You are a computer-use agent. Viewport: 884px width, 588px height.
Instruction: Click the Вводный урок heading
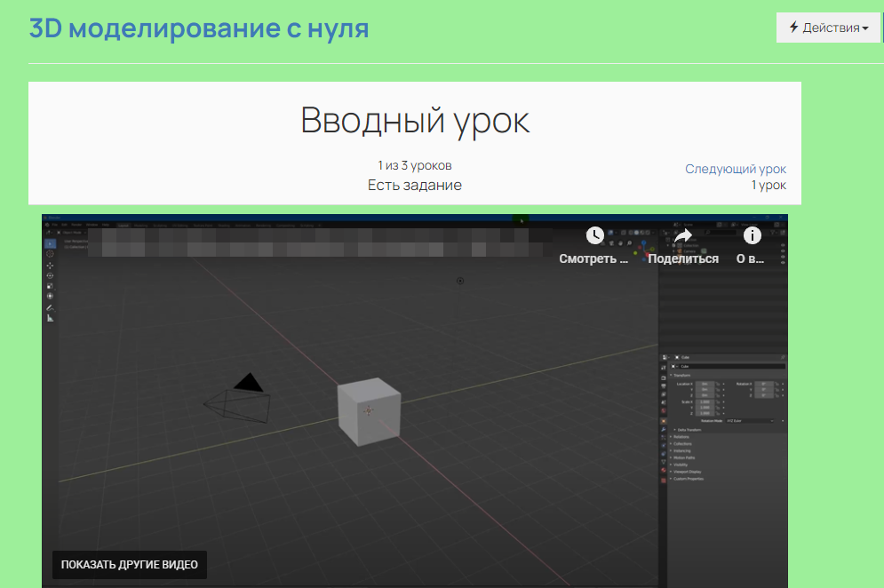pyautogui.click(x=415, y=120)
